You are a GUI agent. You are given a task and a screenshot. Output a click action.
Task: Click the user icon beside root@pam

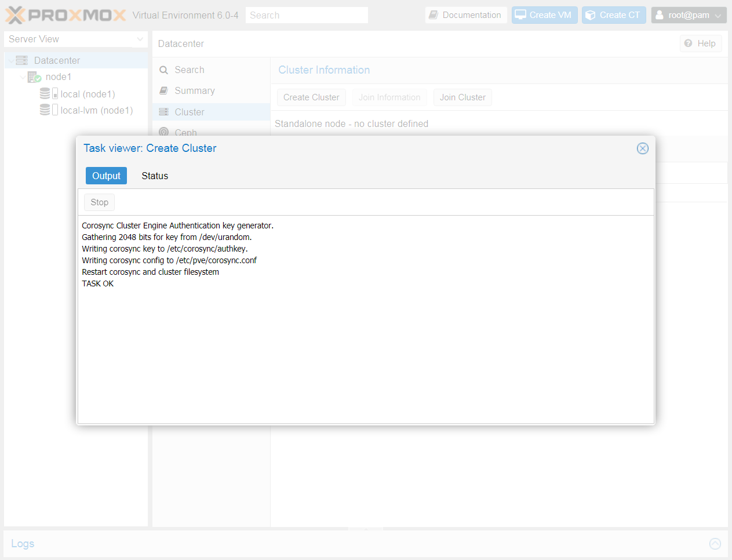(660, 15)
